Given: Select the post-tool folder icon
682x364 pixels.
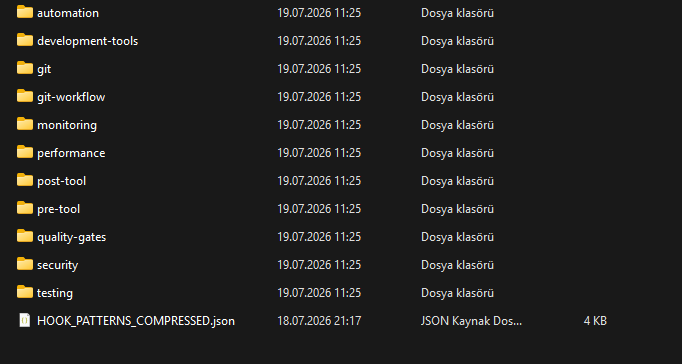Looking at the screenshot, I should point(25,180).
